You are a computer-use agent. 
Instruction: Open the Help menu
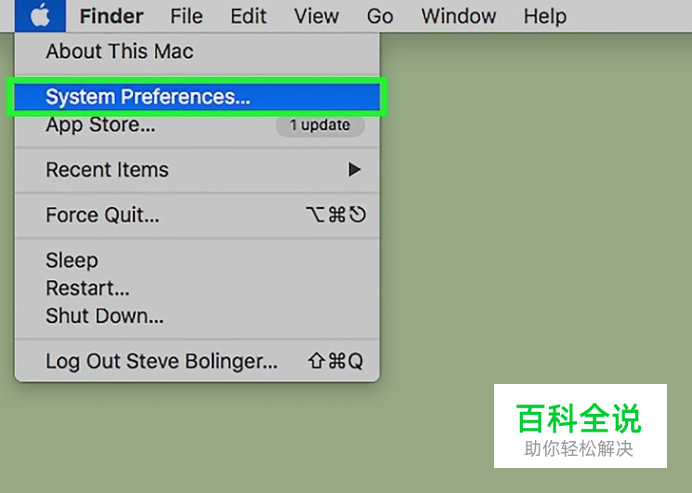(545, 16)
